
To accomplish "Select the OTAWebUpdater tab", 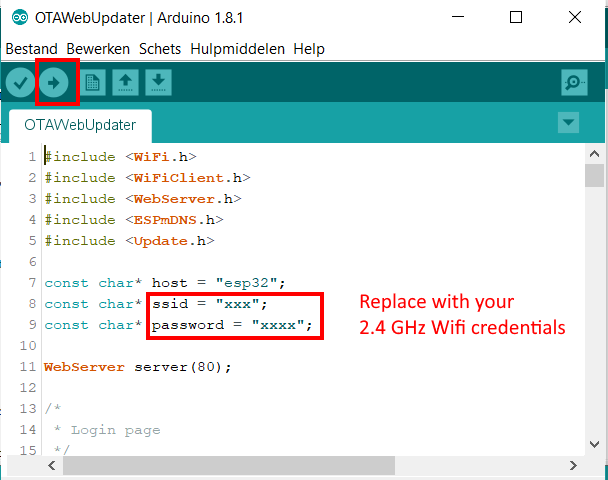I will tap(80, 126).
